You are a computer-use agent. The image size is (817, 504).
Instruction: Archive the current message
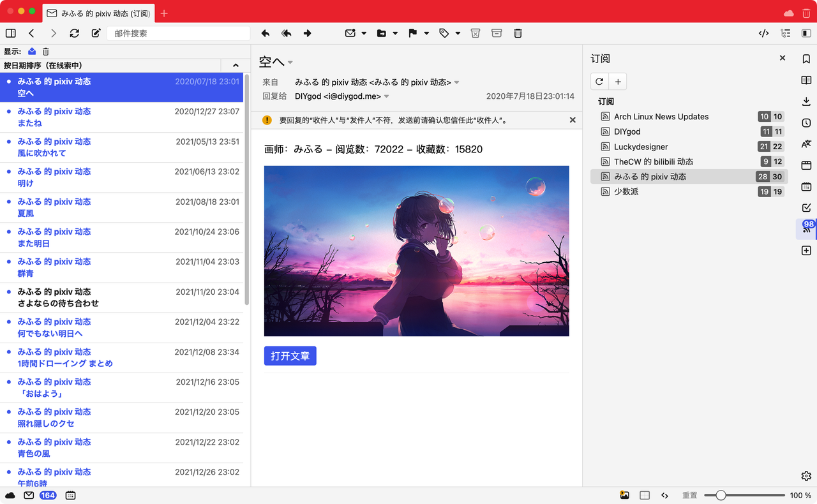tap(497, 33)
